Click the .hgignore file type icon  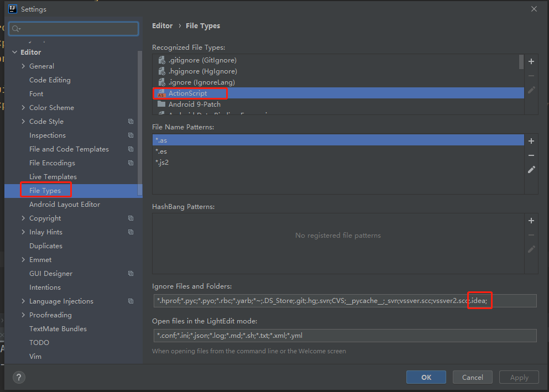click(161, 71)
